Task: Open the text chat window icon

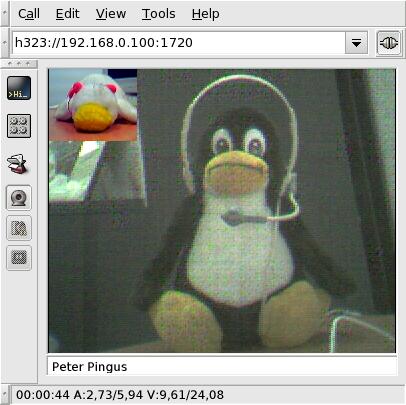Action: (19, 88)
